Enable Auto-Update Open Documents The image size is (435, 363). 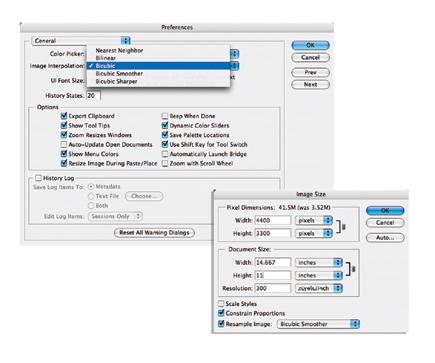coord(64,145)
